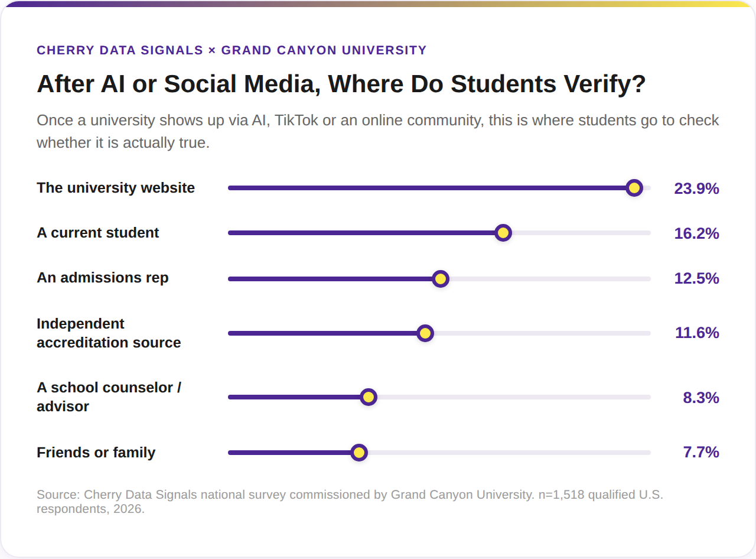Select the 'An admissions rep' label
The width and height of the screenshot is (756, 559).
tap(103, 278)
